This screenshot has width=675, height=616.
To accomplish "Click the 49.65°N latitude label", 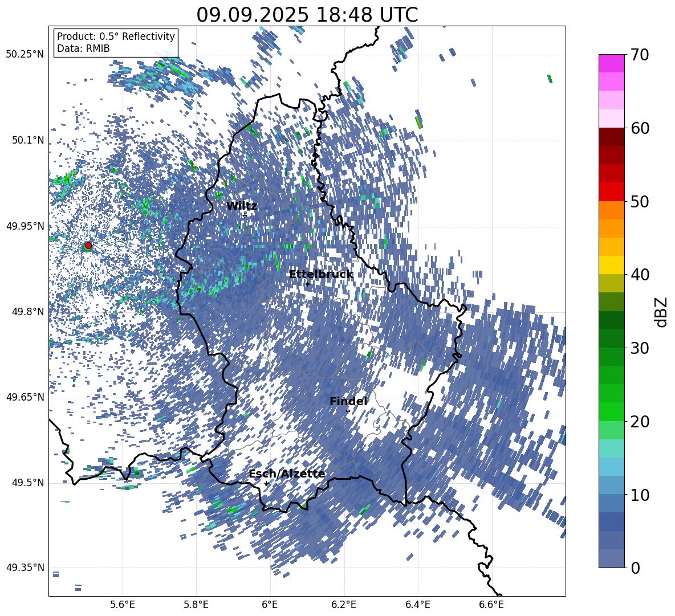I will point(25,397).
